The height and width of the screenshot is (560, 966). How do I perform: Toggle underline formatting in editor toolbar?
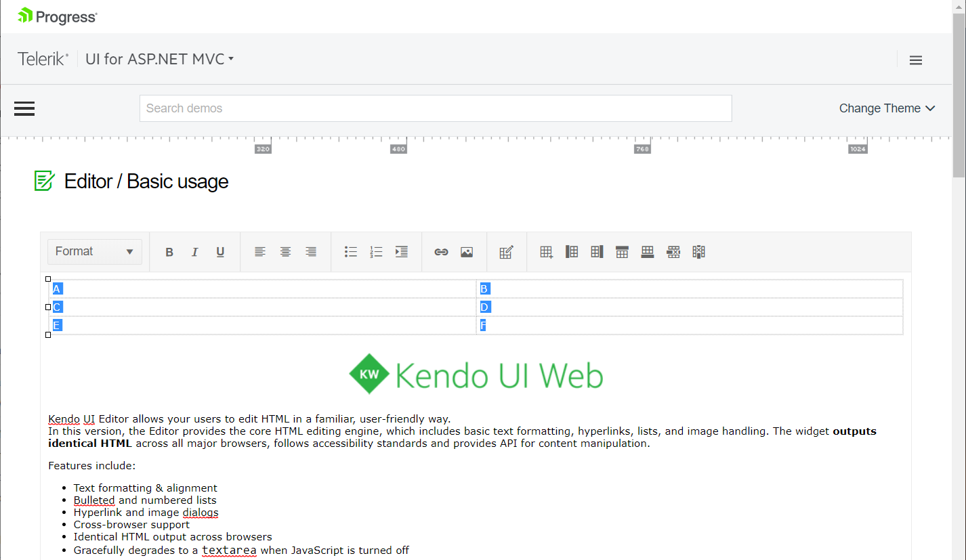220,252
